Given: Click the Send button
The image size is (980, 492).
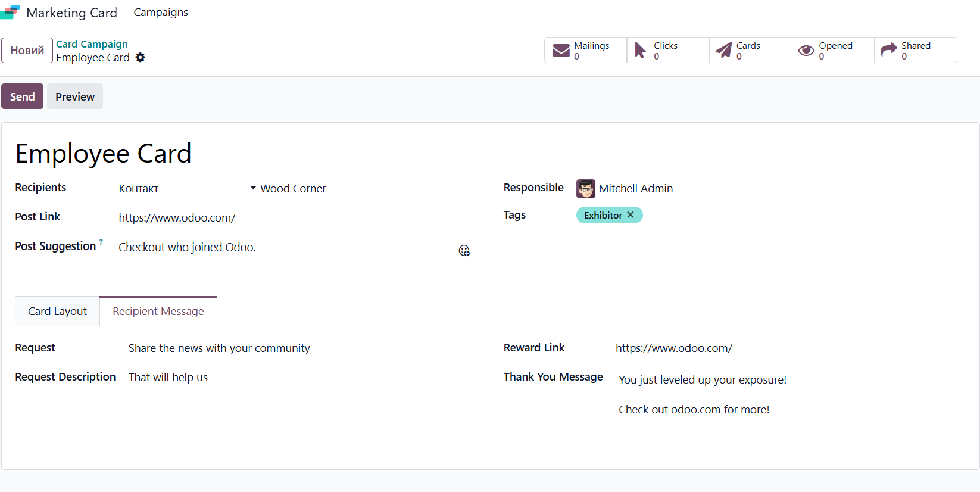Looking at the screenshot, I should click(x=22, y=96).
